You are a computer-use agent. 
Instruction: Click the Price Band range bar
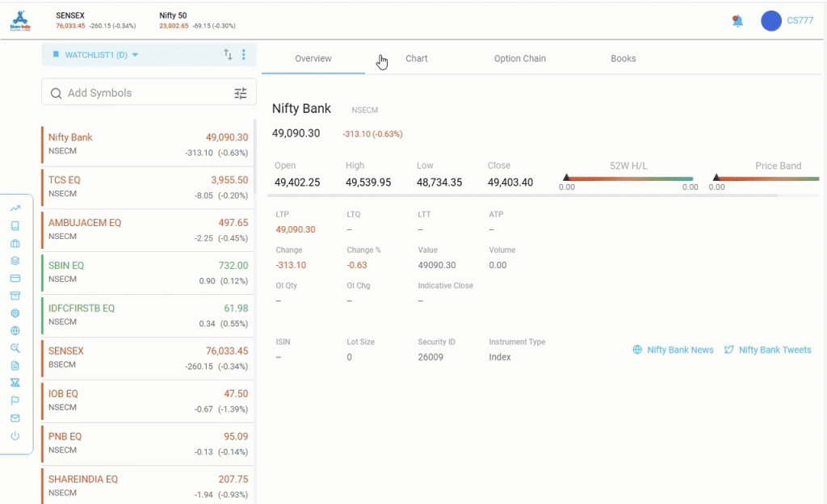point(766,178)
